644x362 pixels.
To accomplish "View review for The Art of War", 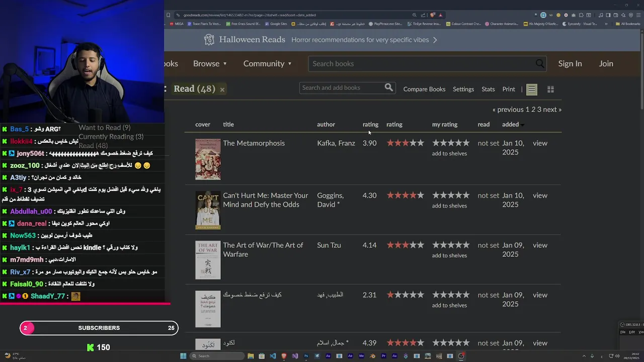I will 540,245.
